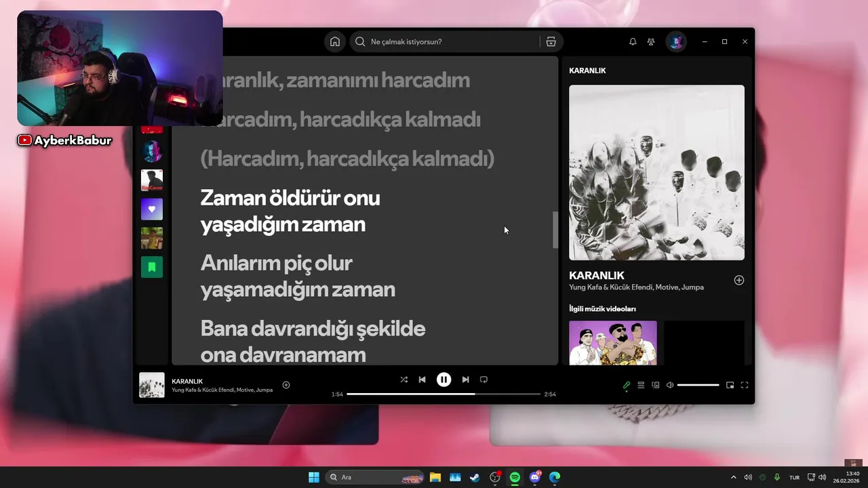Open the miniplayer
Viewport: 868px width, 488px height.
click(730, 385)
